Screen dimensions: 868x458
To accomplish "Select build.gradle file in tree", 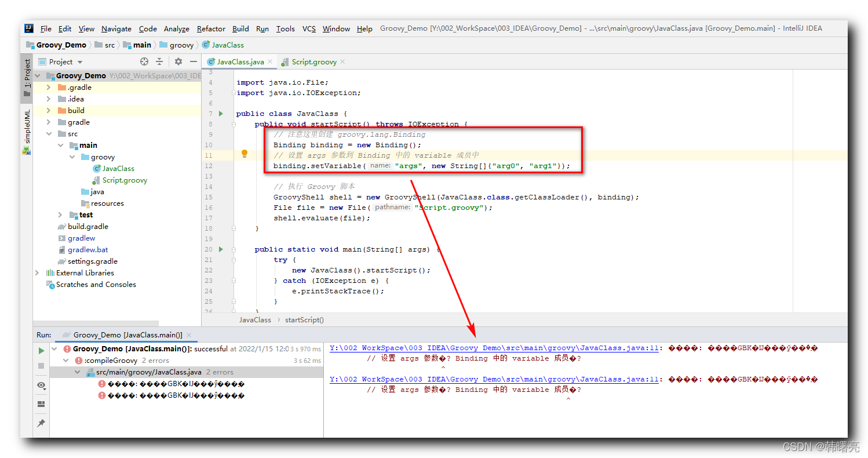I will click(87, 227).
